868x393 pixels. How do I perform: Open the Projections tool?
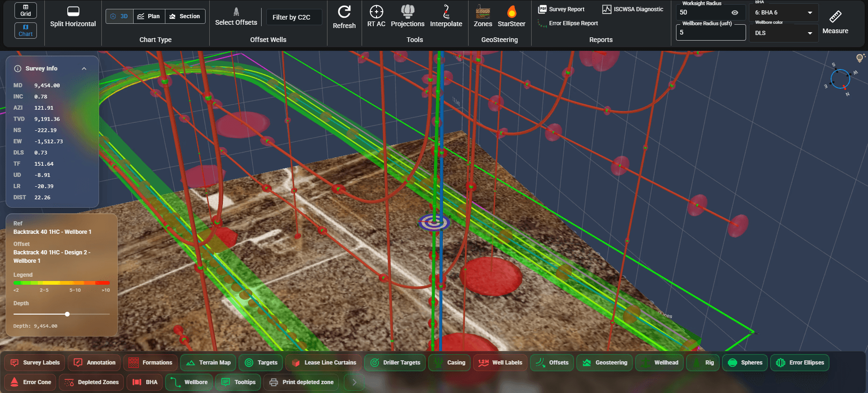point(407,17)
